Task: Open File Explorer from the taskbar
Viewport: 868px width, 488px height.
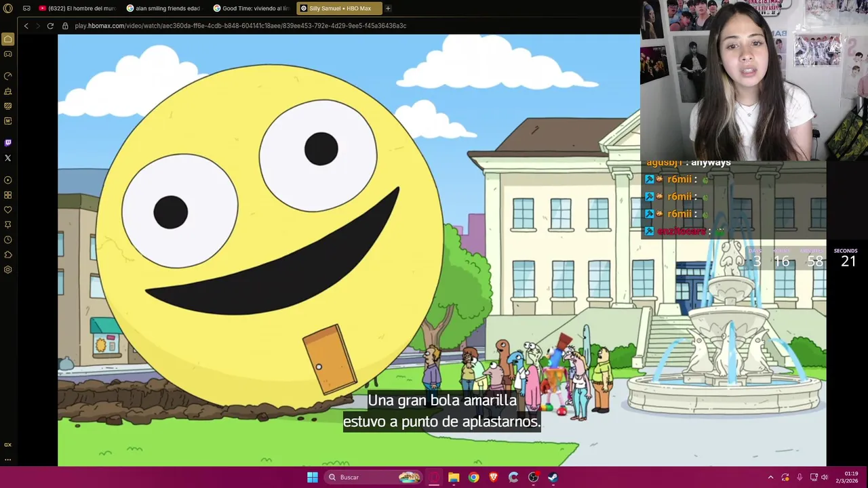Action: coord(454,477)
